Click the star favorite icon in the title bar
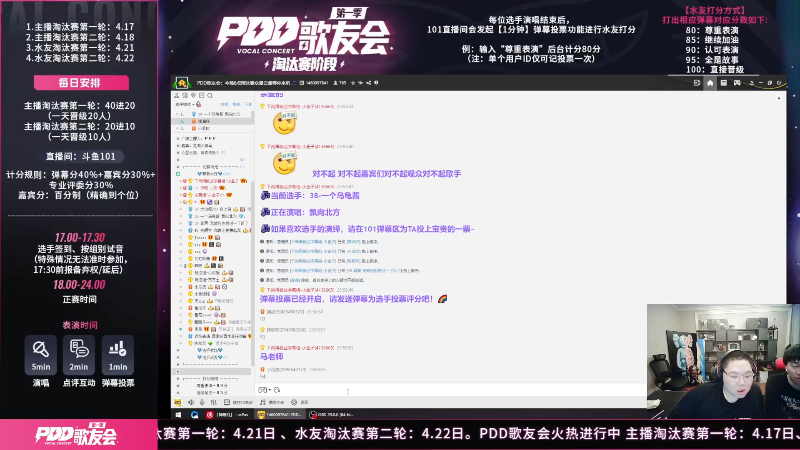 [353, 83]
